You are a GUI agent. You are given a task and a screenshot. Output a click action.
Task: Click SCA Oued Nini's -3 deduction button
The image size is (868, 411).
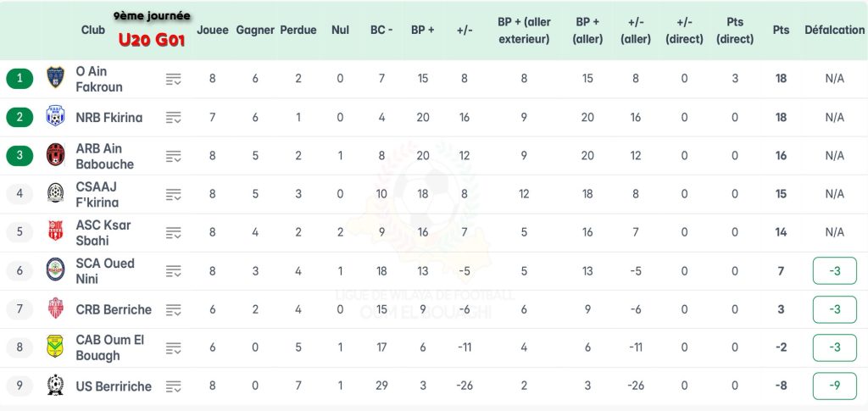pos(834,271)
